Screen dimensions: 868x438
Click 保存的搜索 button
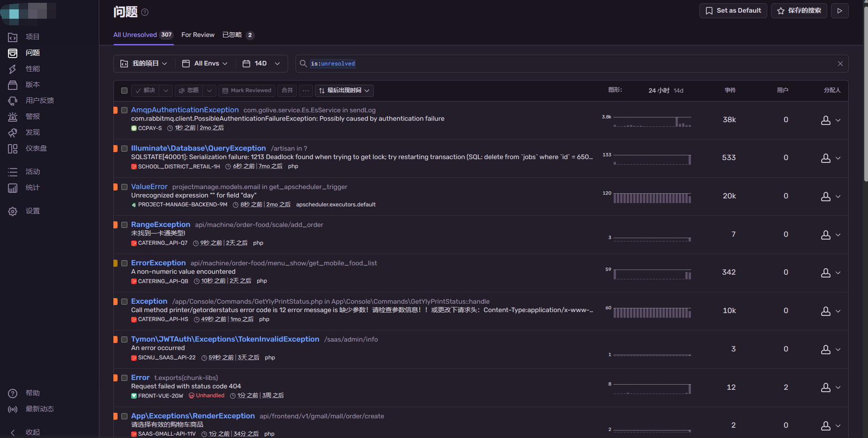click(x=799, y=11)
